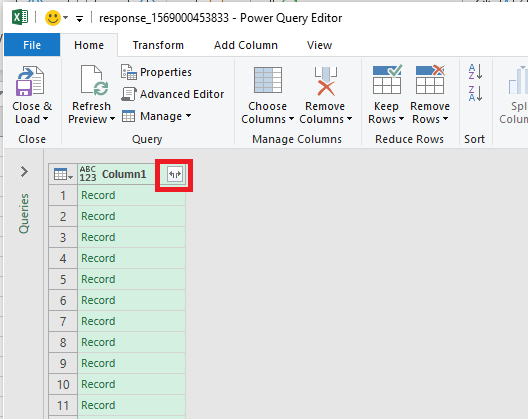Click the Remove Columns icon
Screen dimensions: 528x419
(x=325, y=81)
